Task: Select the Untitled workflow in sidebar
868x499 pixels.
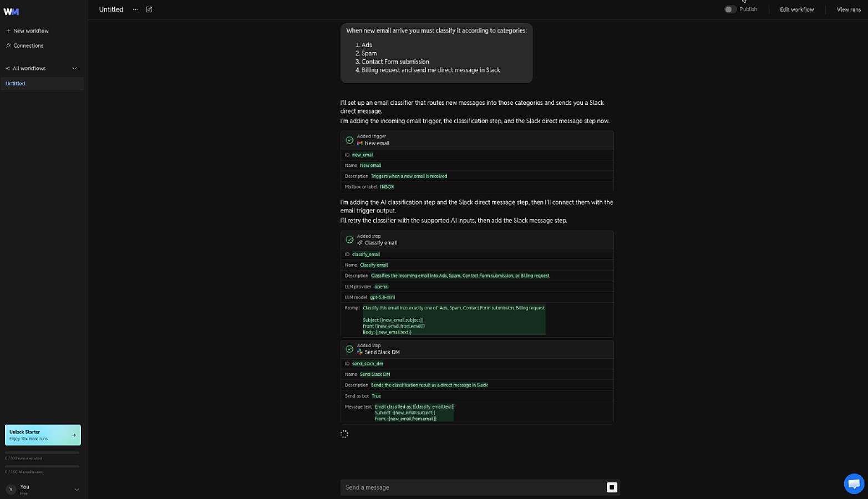Action: click(x=42, y=84)
